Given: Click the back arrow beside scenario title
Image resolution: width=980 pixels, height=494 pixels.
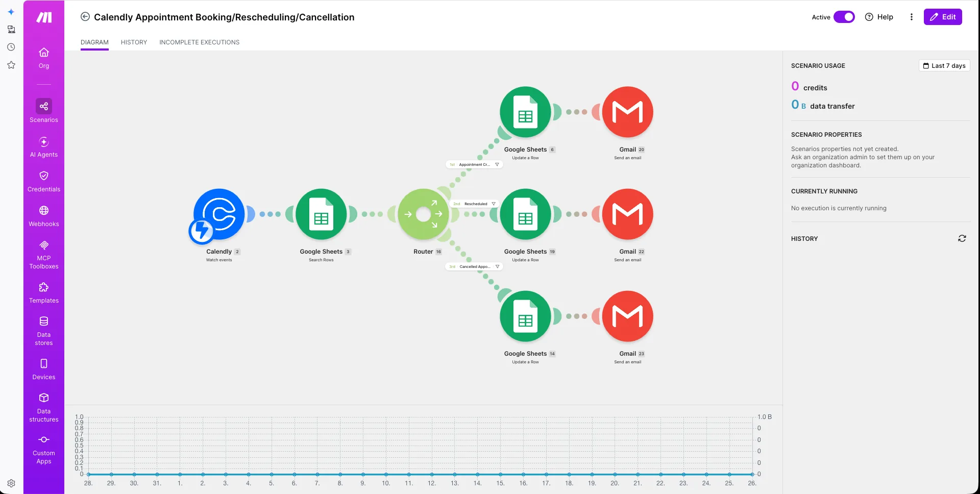Looking at the screenshot, I should pyautogui.click(x=85, y=17).
